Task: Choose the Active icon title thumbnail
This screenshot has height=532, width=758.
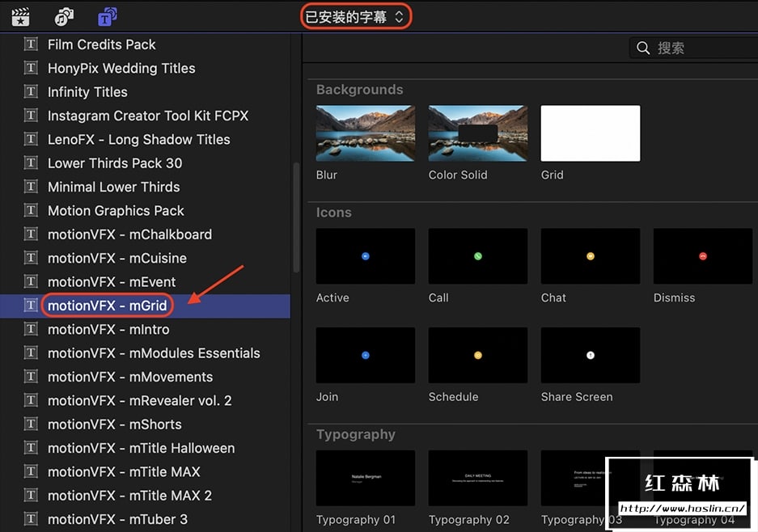Action: pos(366,256)
